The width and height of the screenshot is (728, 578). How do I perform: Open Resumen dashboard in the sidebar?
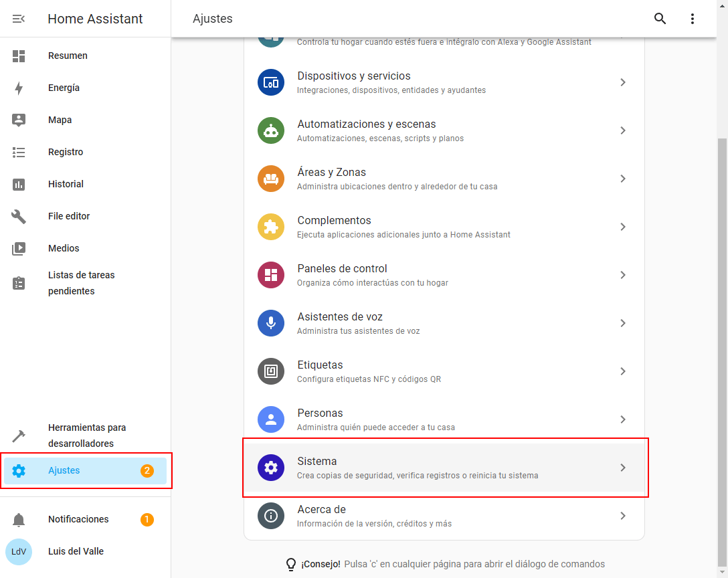(x=68, y=56)
